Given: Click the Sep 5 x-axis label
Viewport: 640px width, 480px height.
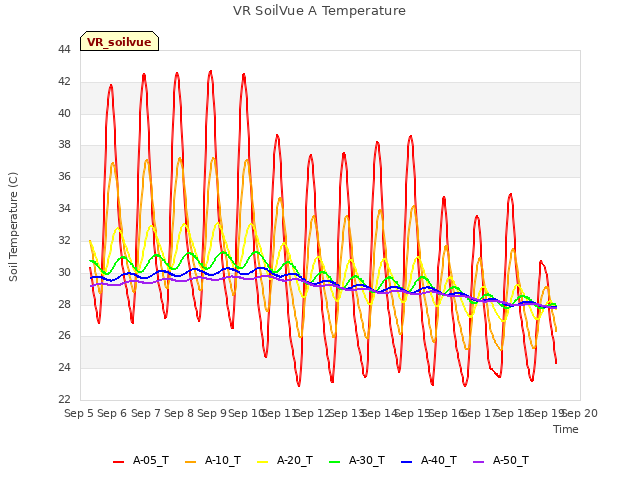Looking at the screenshot, I should click(x=79, y=413).
